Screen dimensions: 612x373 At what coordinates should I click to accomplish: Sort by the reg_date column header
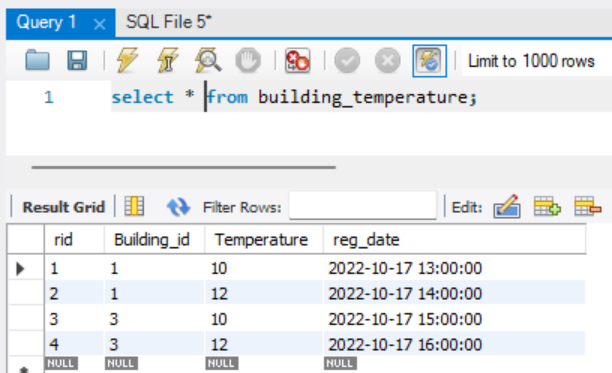pyautogui.click(x=455, y=240)
